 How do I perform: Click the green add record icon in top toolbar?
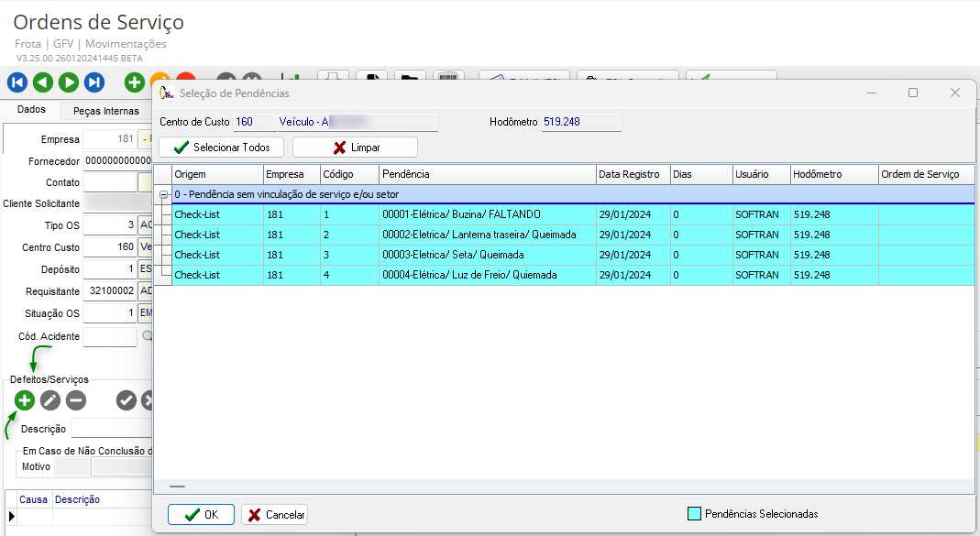coord(135,82)
